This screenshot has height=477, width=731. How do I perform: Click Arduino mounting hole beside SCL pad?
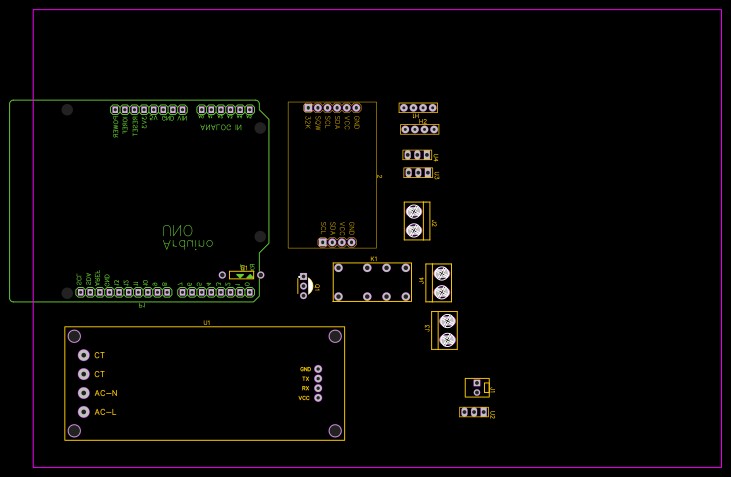(x=67, y=293)
